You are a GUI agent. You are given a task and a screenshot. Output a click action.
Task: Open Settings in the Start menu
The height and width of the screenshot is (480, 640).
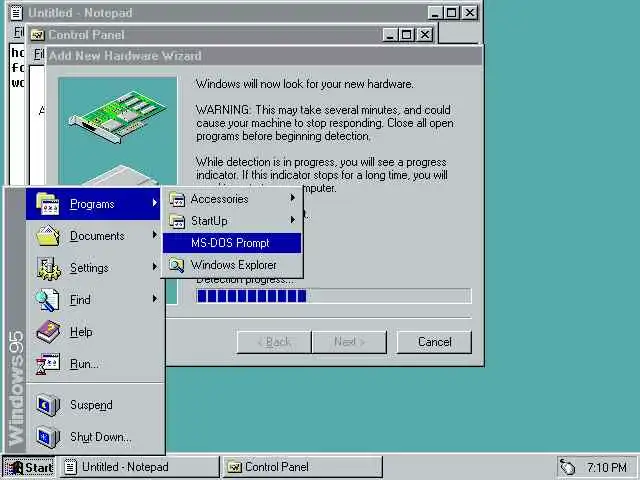coord(93,268)
